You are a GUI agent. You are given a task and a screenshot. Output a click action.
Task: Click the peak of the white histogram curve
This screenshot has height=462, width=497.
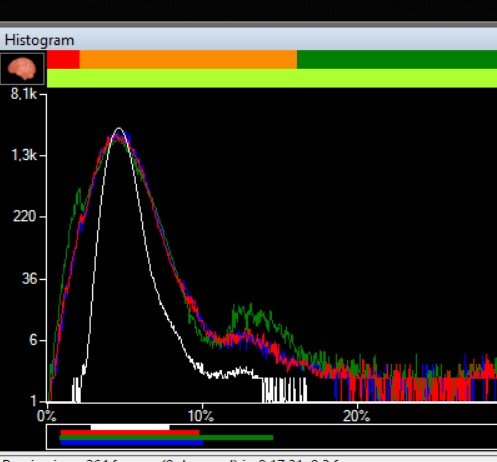point(119,129)
